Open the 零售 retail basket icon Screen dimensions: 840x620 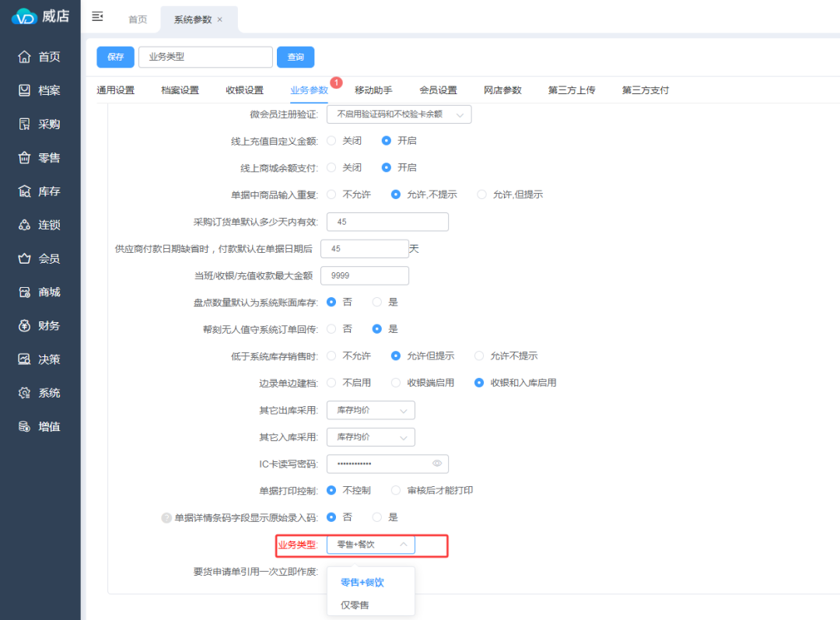(x=24, y=158)
